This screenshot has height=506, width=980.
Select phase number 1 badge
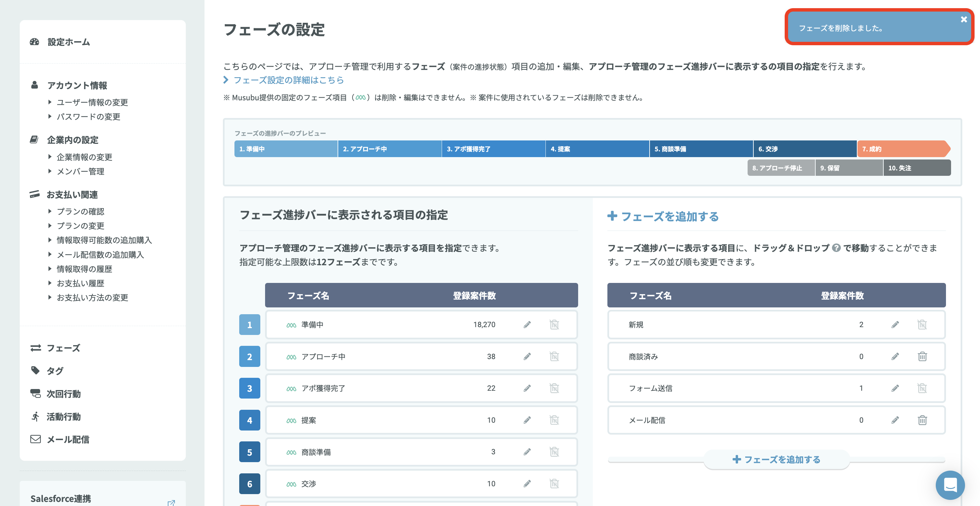[249, 325]
